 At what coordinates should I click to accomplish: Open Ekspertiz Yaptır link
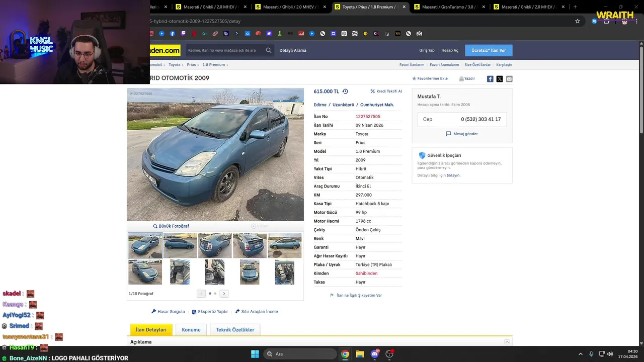tap(210, 312)
